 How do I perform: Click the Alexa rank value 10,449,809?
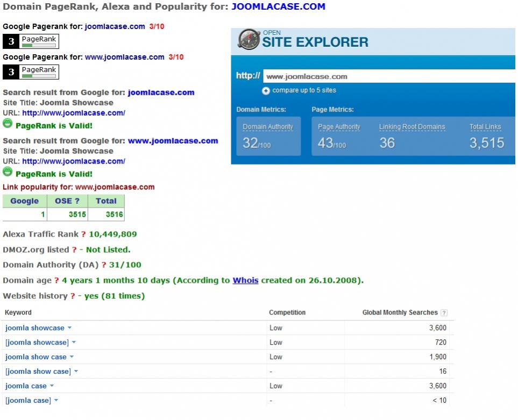(x=112, y=234)
